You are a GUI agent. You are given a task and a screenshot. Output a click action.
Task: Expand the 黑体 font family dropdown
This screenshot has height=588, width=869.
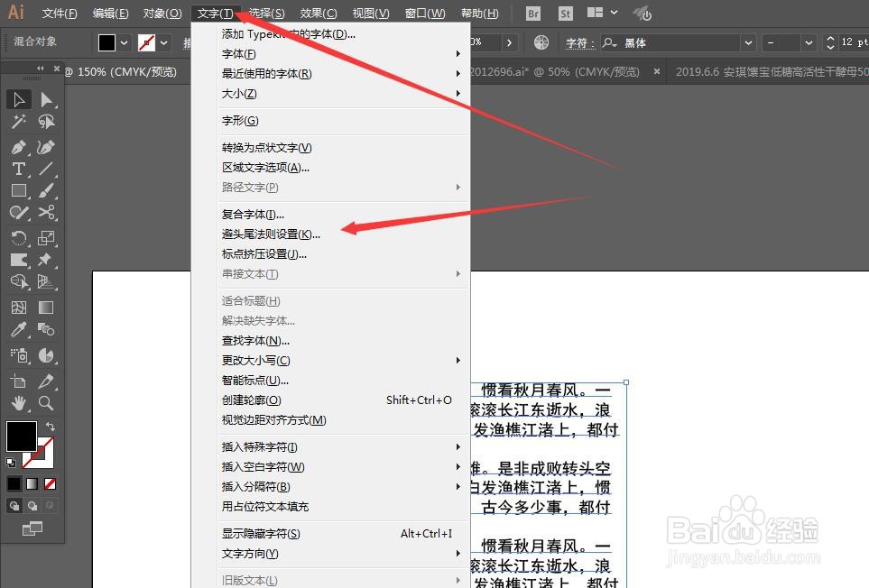coord(748,42)
